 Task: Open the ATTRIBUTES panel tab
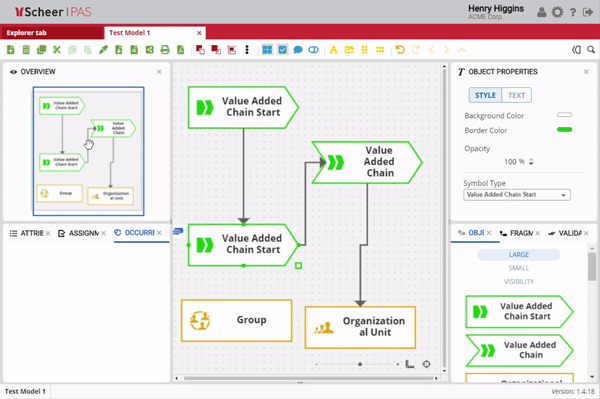pos(27,233)
